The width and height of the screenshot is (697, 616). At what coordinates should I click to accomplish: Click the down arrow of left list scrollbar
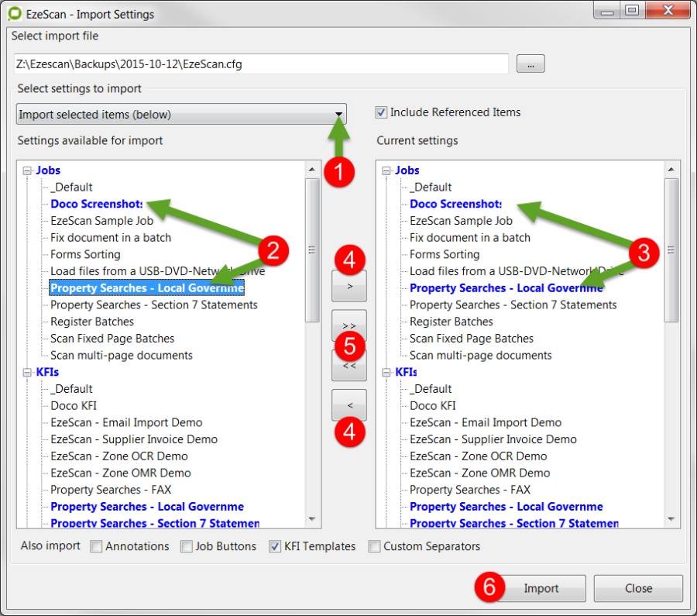(x=312, y=519)
